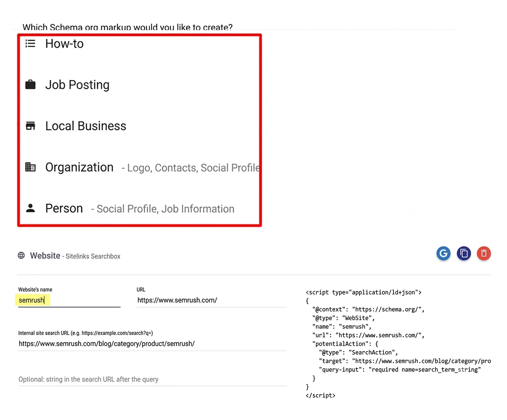Screen dimensions: 507x420
Task: Click into the URL input field
Action: (211, 300)
